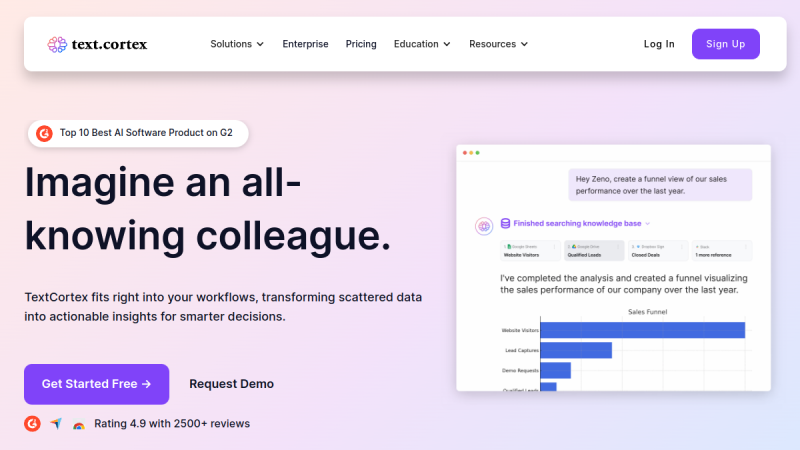This screenshot has height=450, width=800.
Task: Click the text.cortex brain logo icon
Action: coord(57,44)
